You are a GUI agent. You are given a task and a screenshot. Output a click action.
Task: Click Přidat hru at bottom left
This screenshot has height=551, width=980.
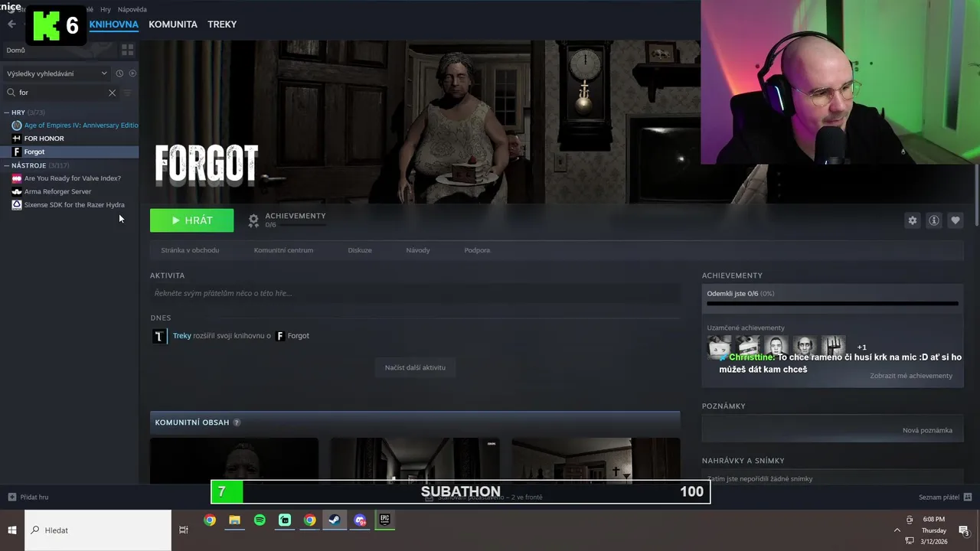(28, 497)
